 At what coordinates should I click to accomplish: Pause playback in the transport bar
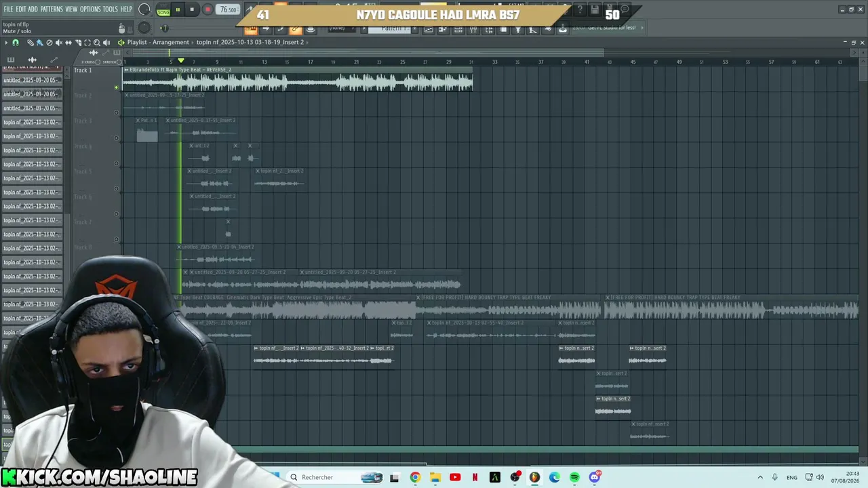pyautogui.click(x=178, y=10)
